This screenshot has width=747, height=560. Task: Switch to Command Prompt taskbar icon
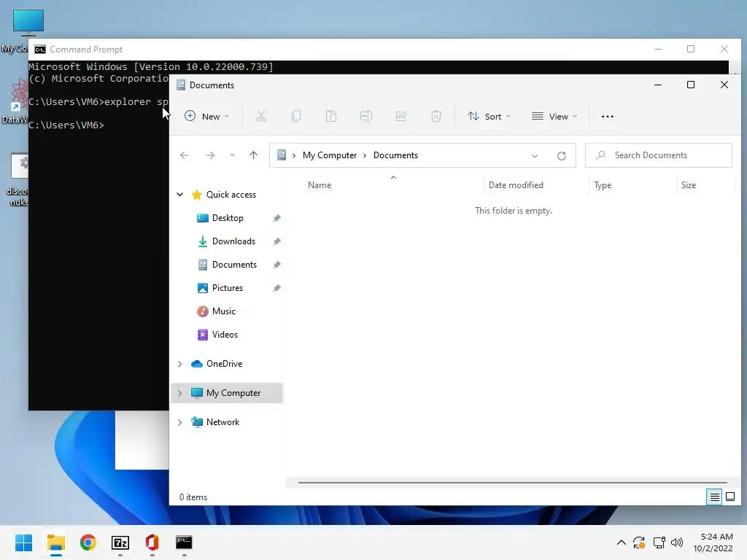point(184,542)
